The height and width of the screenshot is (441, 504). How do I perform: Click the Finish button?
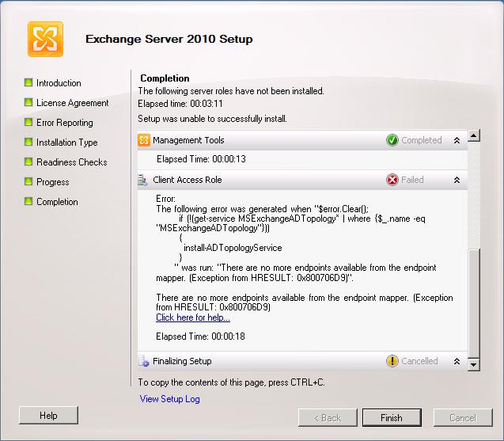tap(391, 417)
